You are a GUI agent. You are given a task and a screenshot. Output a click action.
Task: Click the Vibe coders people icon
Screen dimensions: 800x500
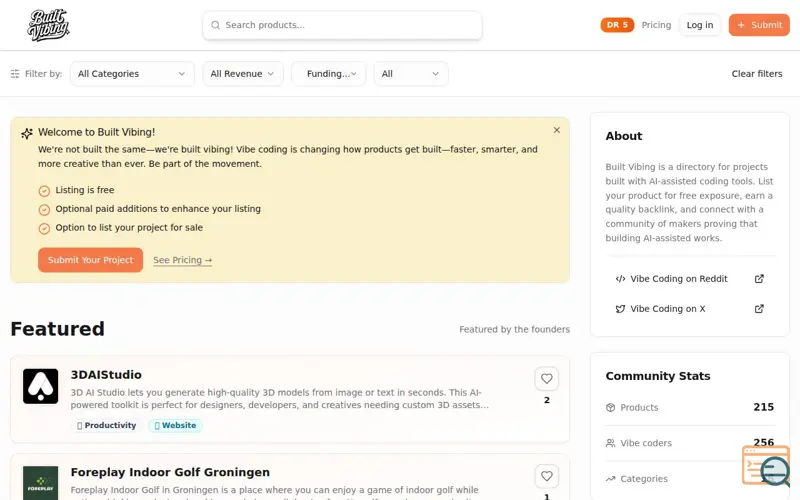coord(610,443)
